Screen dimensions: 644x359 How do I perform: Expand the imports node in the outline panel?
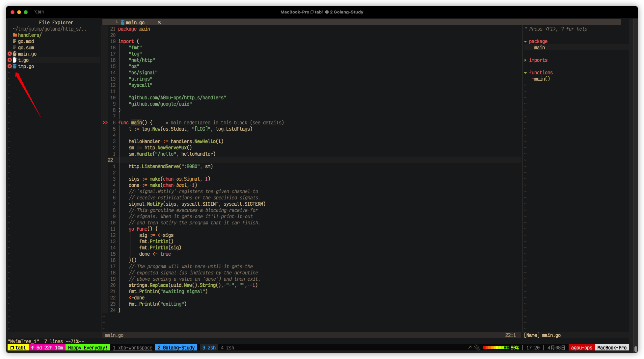(x=525, y=60)
